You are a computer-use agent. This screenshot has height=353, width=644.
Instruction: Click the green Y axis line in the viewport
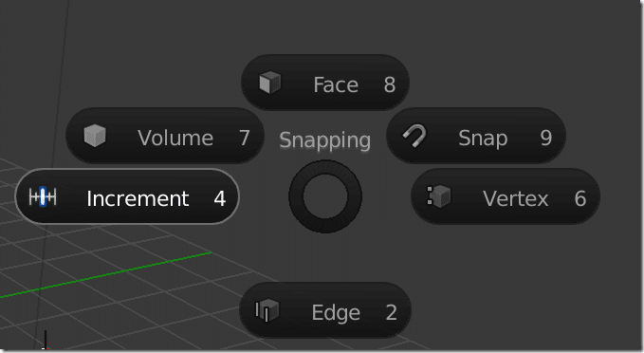click(106, 274)
